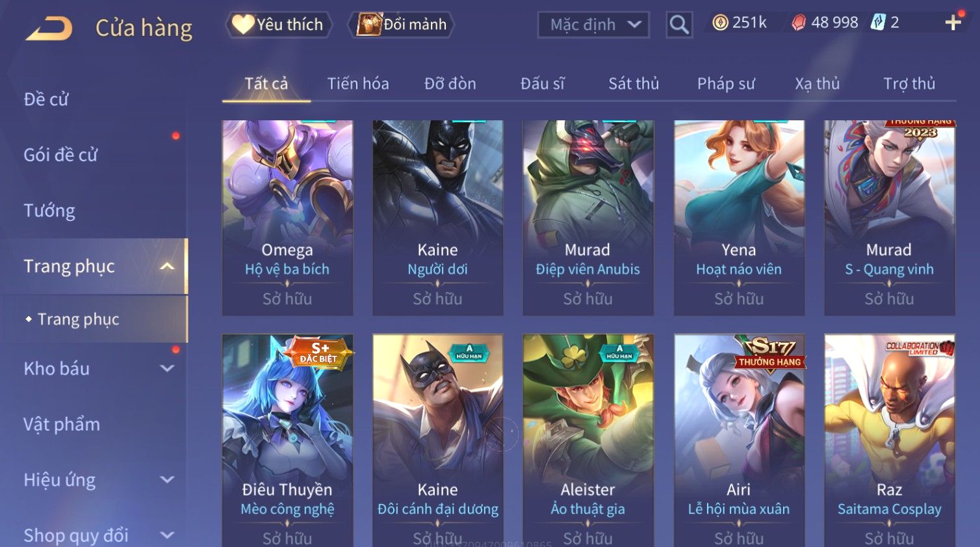
Task: Tap the gold coin balance icon
Action: click(x=720, y=23)
